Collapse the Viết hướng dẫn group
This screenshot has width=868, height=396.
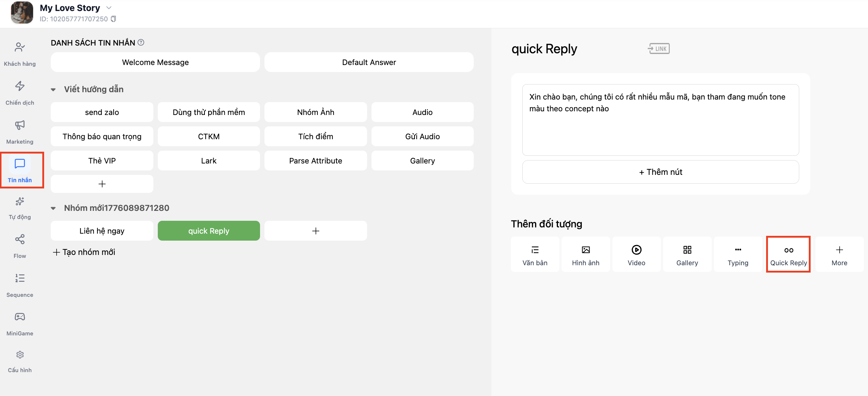(x=53, y=89)
